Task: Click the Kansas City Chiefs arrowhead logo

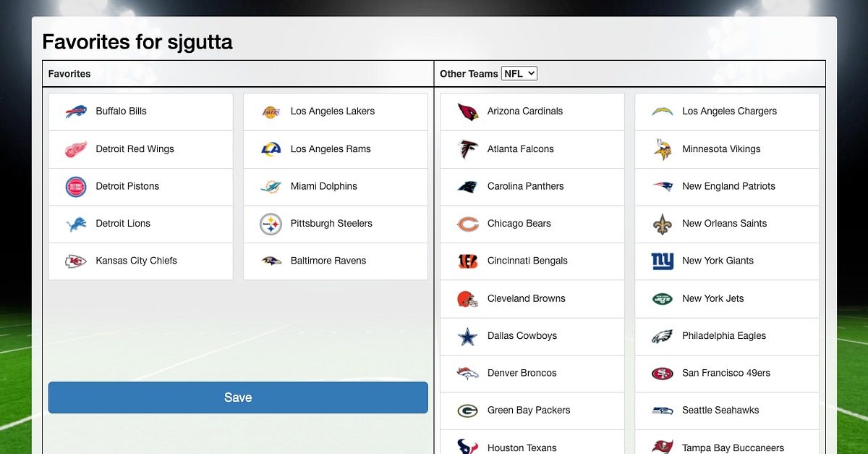Action: click(75, 261)
